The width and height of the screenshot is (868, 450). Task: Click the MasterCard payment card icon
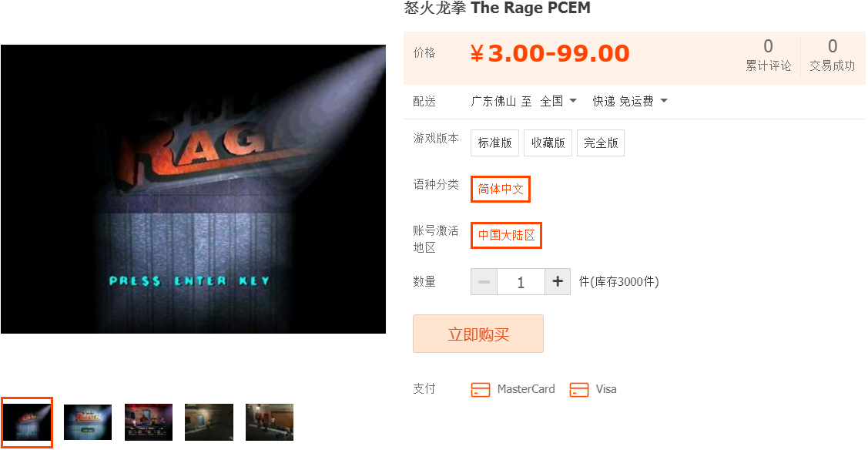pos(480,390)
